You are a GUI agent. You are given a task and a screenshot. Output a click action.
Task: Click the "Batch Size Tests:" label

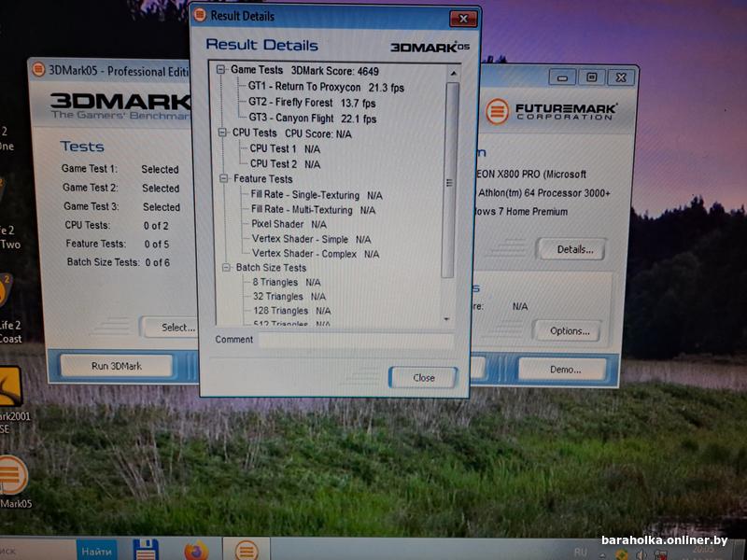[x=103, y=262]
